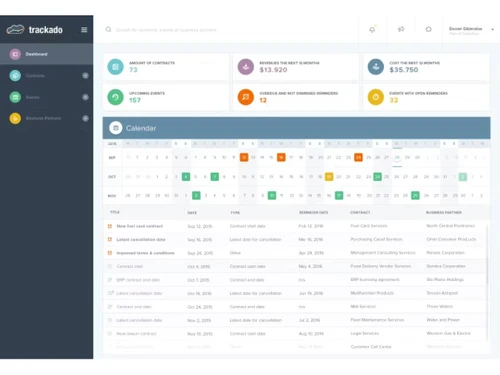Open the Business Partners sidebar item
Screen dimensions: 500x375
pyautogui.click(x=47, y=118)
